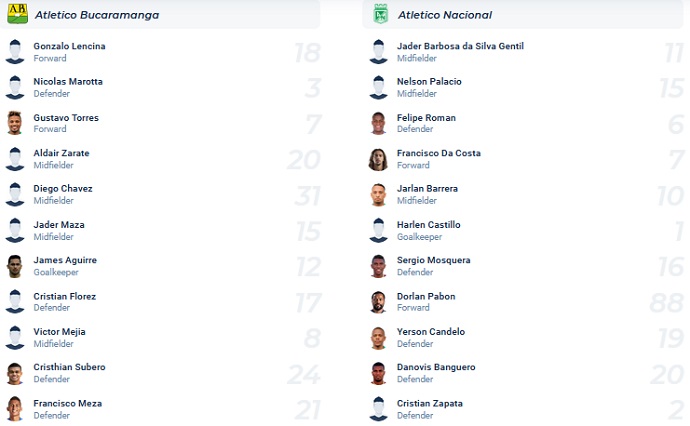Screen dimensions: 690x426
Task: Click the Atletico Bucaramanga club crest
Action: (x=16, y=14)
